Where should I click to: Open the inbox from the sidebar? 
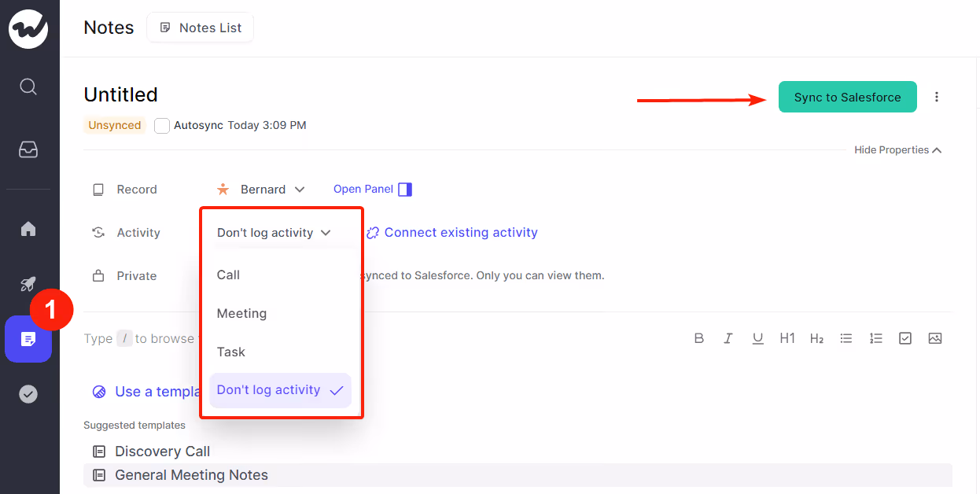click(28, 148)
